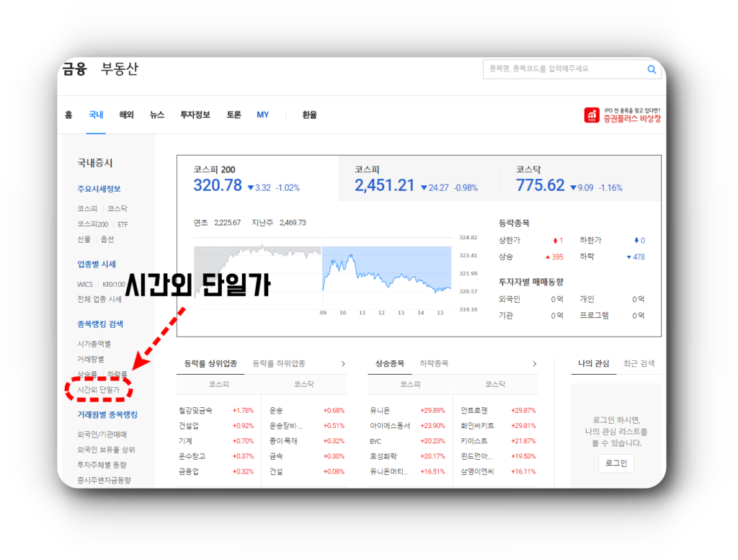Open the 토론 menu
Image resolution: width=738 pixels, height=560 pixels.
(234, 115)
